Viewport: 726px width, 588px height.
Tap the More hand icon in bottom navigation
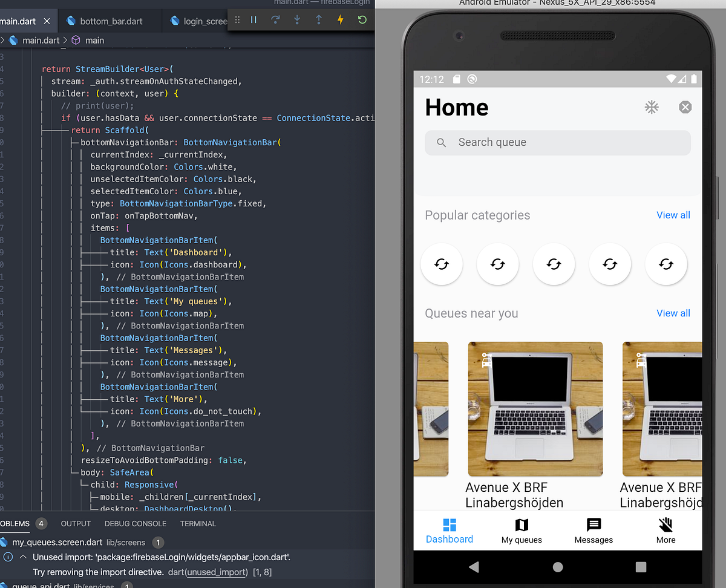[x=665, y=526]
